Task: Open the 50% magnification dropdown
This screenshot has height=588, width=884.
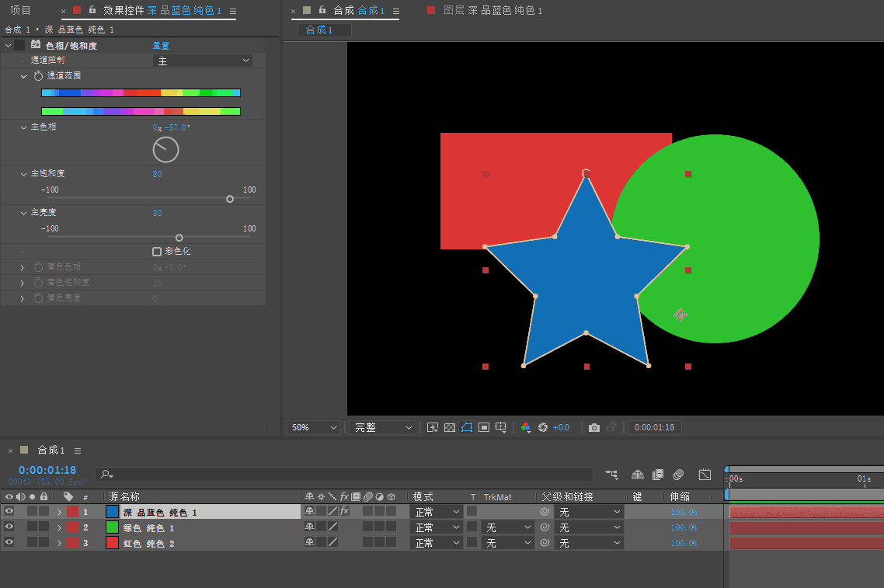Action: pyautogui.click(x=314, y=427)
